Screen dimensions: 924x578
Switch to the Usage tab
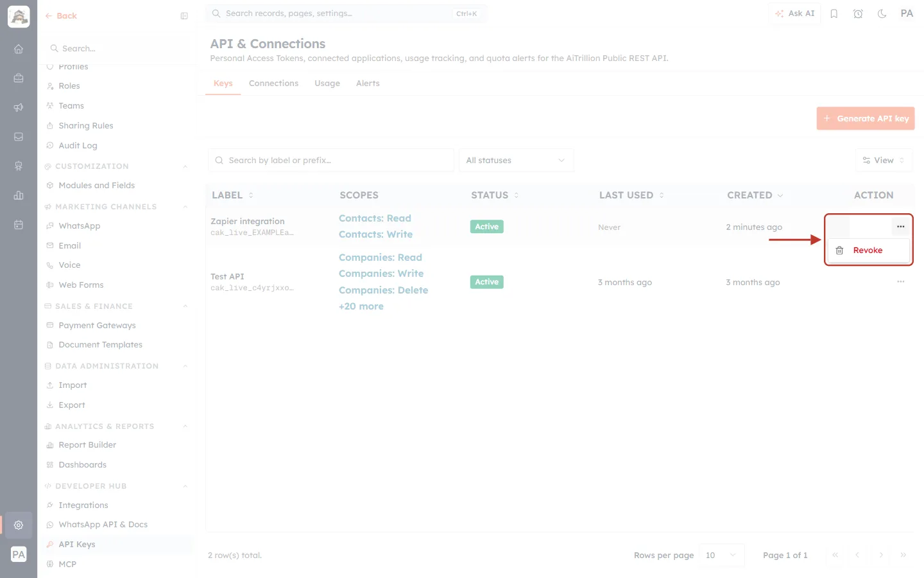tap(327, 83)
